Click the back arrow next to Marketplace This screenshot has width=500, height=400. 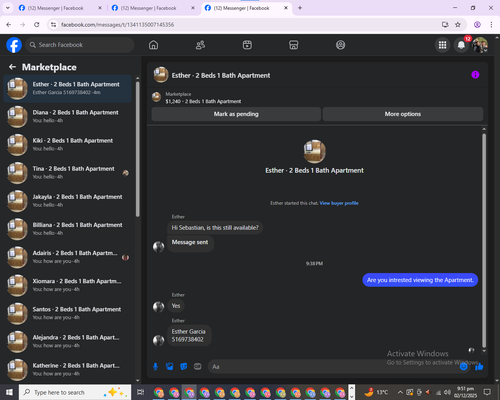coord(12,67)
